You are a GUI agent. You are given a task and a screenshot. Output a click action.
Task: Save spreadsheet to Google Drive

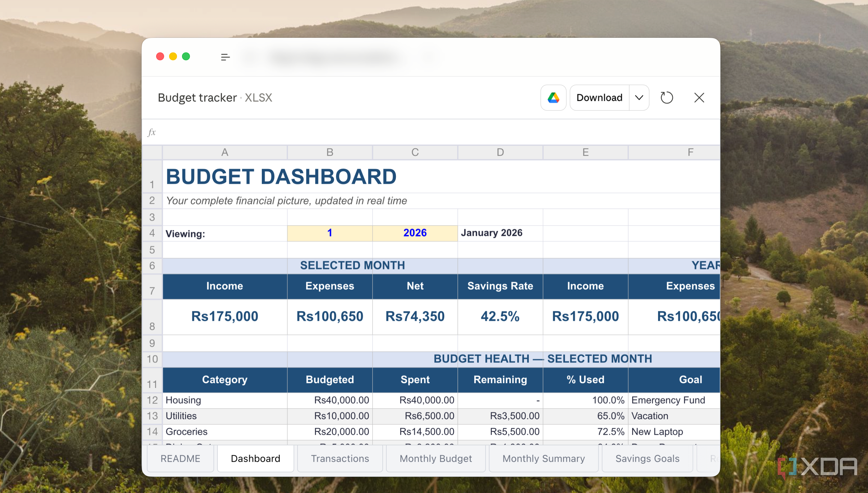[553, 97]
